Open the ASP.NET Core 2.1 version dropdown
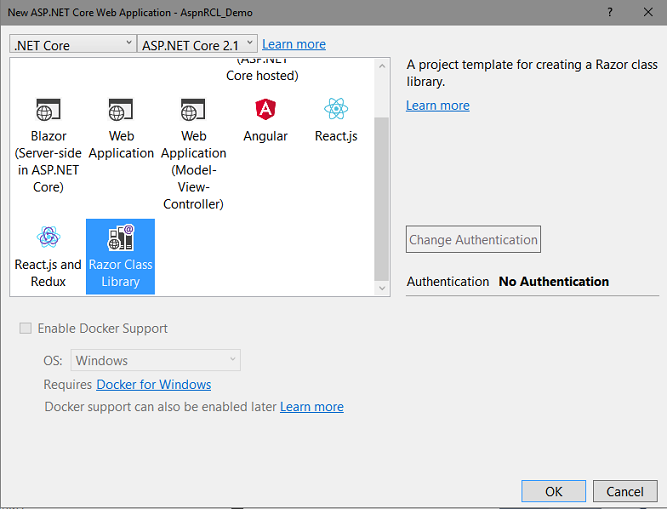The width and height of the screenshot is (667, 509). click(x=197, y=44)
